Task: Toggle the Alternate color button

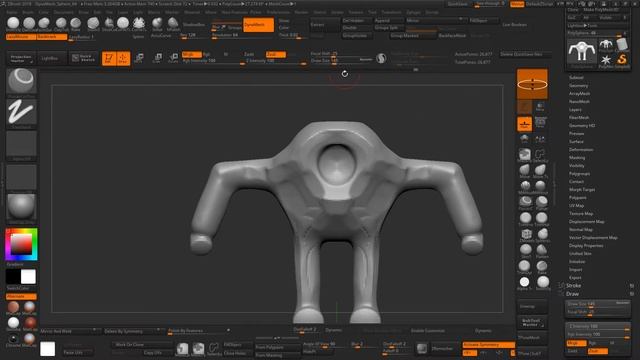Action: [21, 297]
